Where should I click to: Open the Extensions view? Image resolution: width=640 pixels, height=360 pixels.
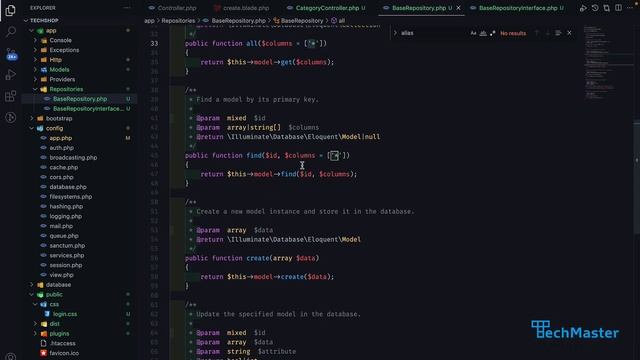(11, 96)
